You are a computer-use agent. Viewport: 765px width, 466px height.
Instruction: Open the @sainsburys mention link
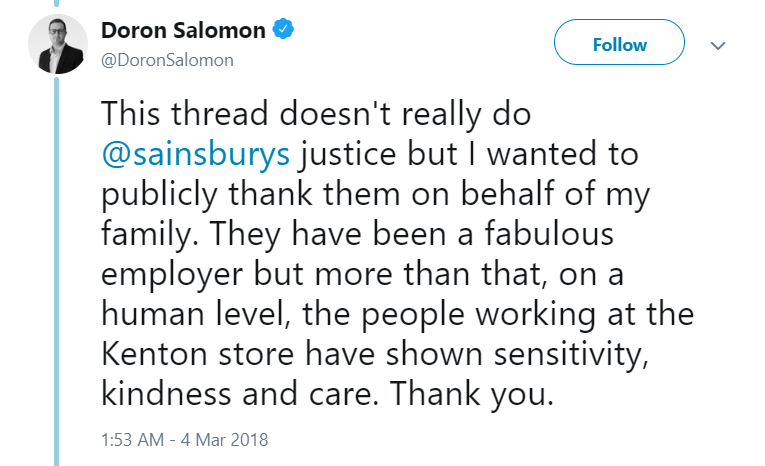point(196,155)
